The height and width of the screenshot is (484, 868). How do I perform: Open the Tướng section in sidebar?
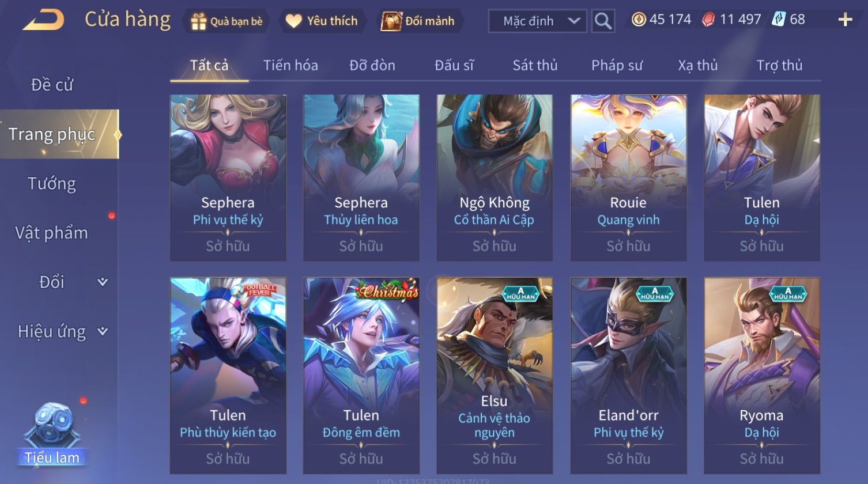coord(52,184)
